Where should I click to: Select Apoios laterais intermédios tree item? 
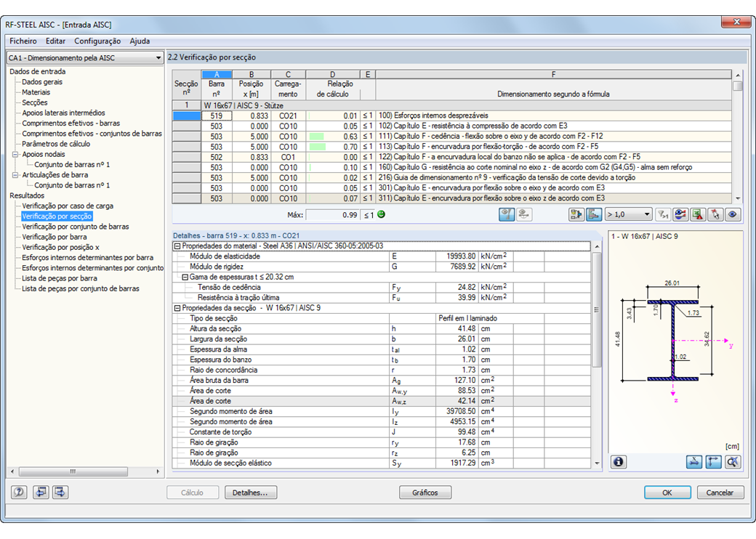coord(63,113)
